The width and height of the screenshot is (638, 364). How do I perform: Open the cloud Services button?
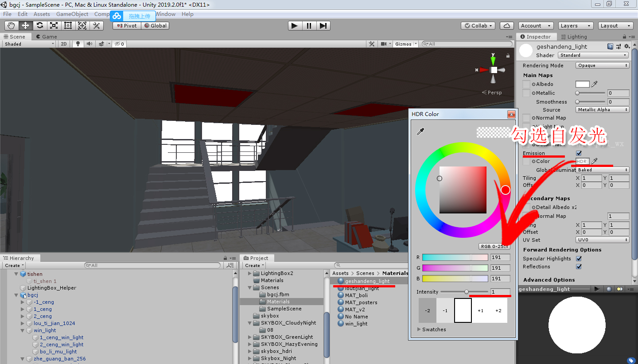coord(507,26)
